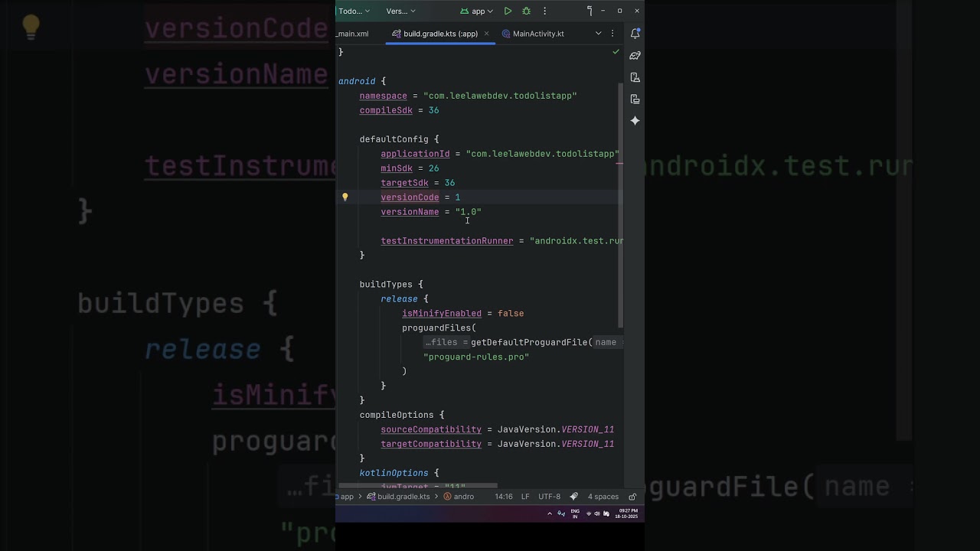This screenshot has height=551, width=980.
Task: Click sourceCompatibility property
Action: [x=431, y=429]
